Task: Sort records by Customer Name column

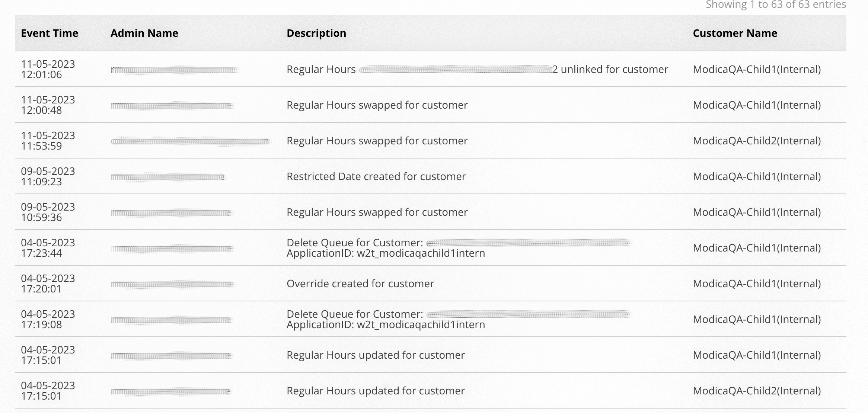Action: (735, 33)
